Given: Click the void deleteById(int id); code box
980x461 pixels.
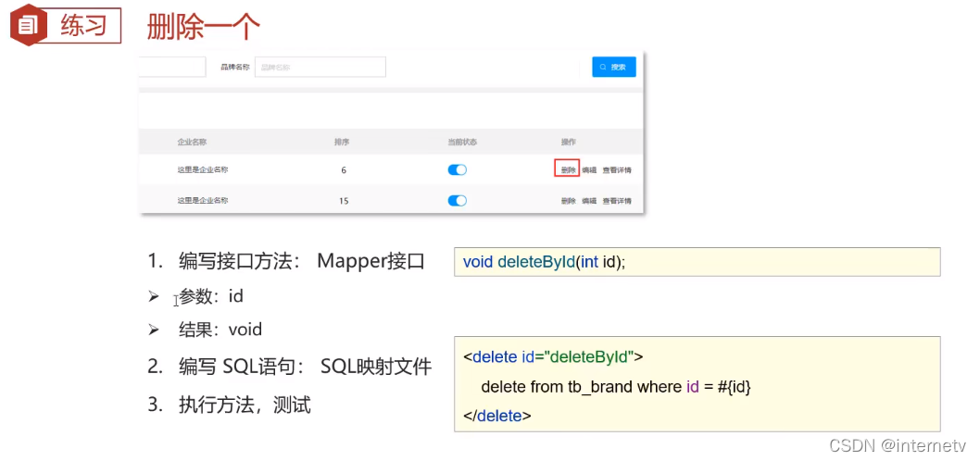Looking at the screenshot, I should click(x=697, y=262).
